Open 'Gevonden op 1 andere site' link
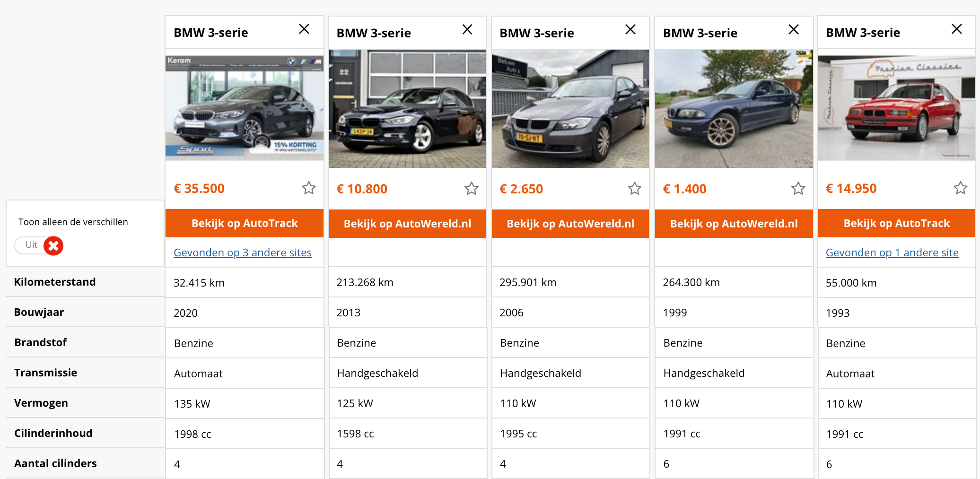980x479 pixels. [x=892, y=253]
